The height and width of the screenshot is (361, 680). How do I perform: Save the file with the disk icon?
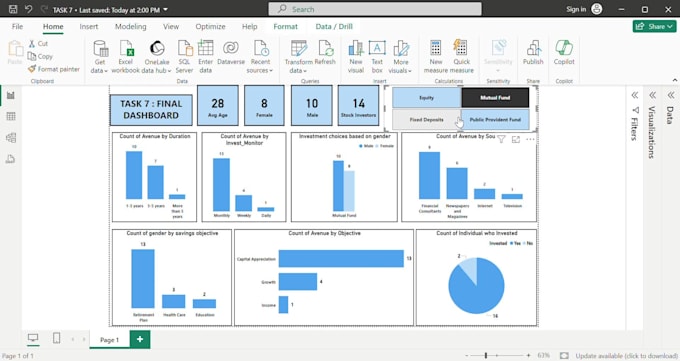click(x=13, y=9)
